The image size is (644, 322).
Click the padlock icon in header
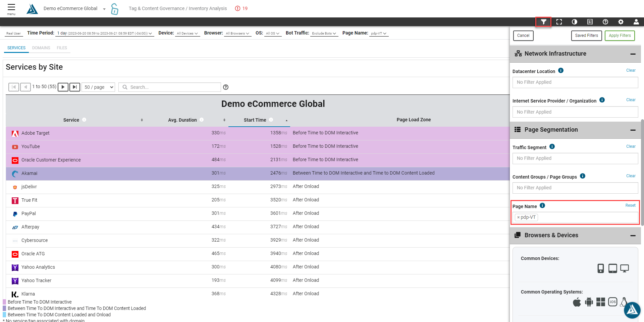coord(115,9)
